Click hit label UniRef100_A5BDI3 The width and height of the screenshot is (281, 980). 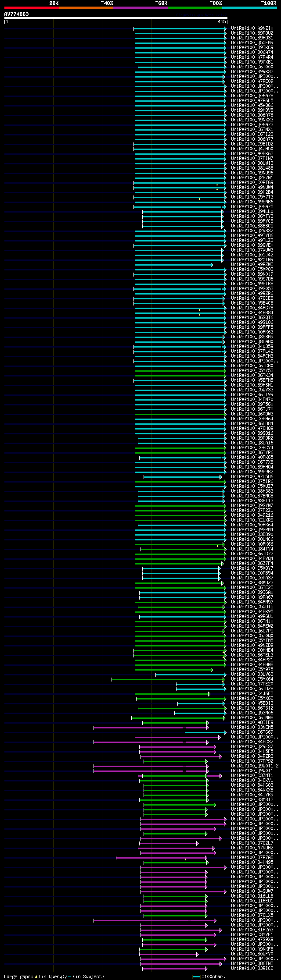(252, 703)
